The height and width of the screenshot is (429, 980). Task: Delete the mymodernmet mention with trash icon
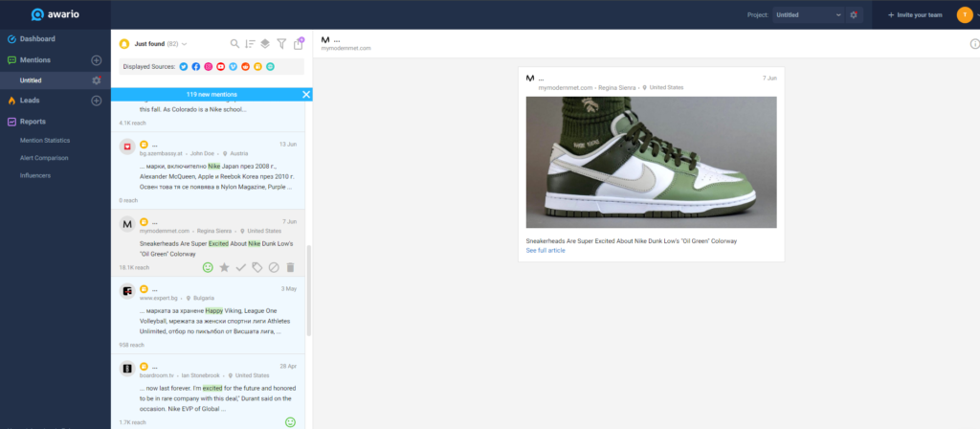tap(290, 267)
